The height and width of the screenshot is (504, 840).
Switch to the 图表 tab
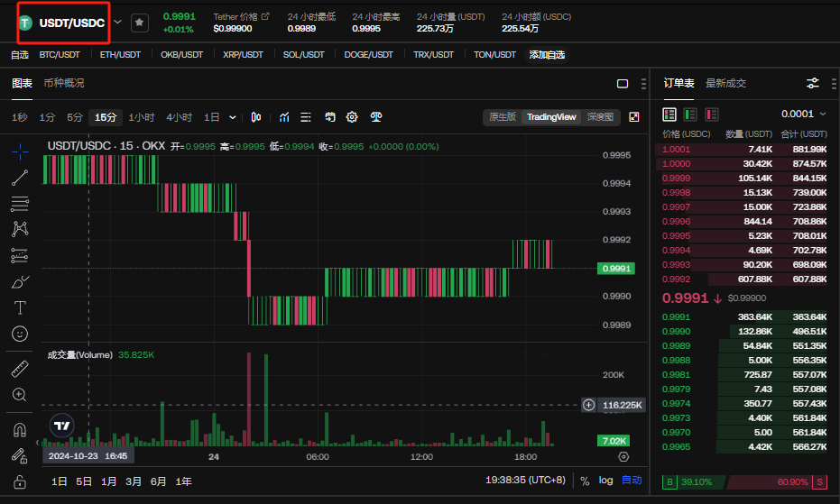click(22, 83)
